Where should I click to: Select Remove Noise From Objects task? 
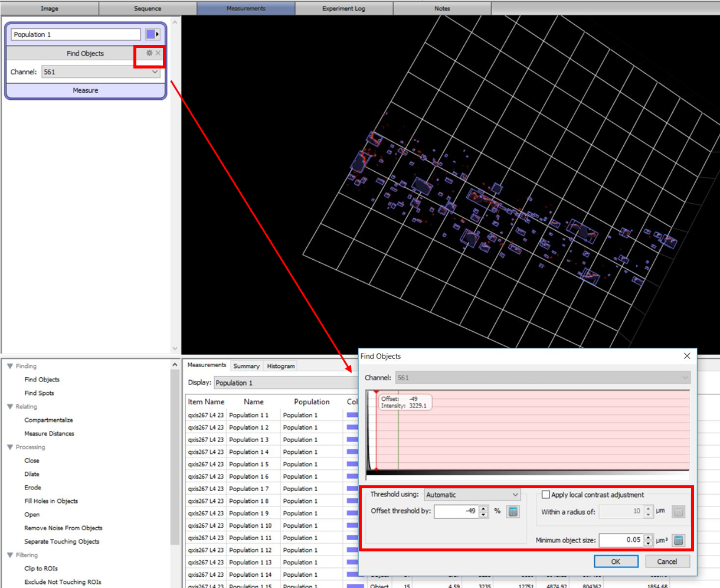click(x=63, y=528)
